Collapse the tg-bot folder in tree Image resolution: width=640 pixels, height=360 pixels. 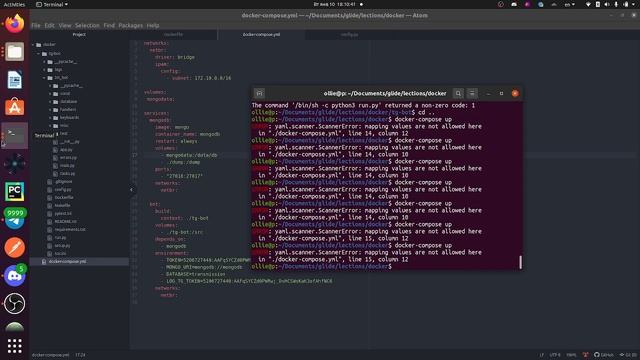click(x=39, y=53)
